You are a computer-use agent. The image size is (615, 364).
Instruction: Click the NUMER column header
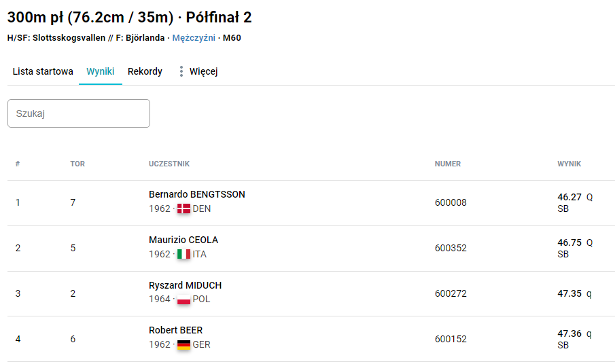(x=448, y=164)
